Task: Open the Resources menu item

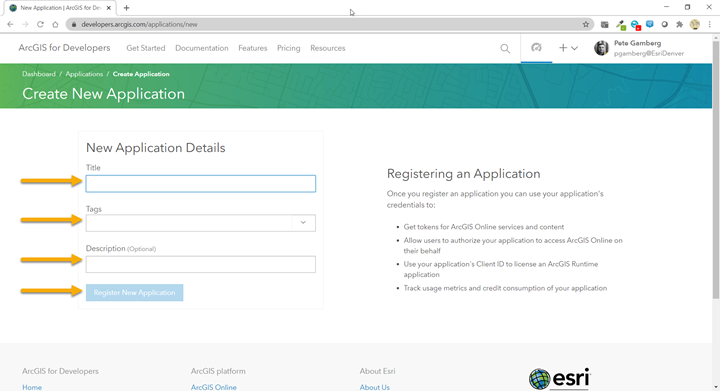Action: point(327,48)
